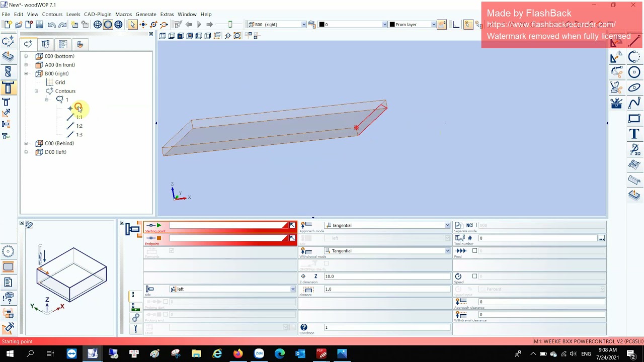Open the Windows Start menu
This screenshot has height=362, width=644.
(x=10, y=353)
